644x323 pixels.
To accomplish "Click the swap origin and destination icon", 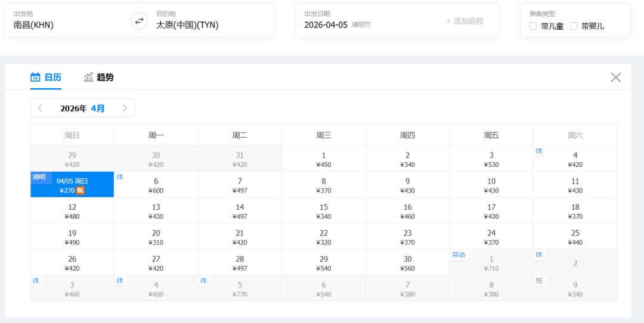I will tap(139, 21).
